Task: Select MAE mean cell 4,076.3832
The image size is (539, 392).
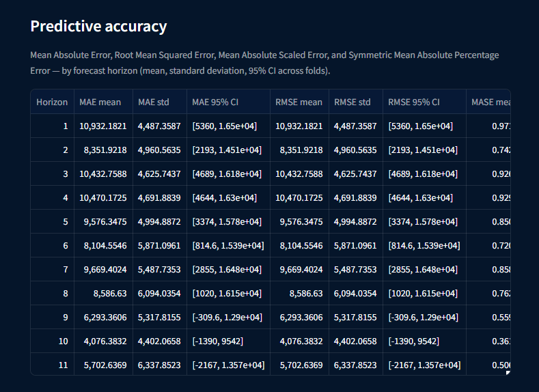Action: coord(103,341)
